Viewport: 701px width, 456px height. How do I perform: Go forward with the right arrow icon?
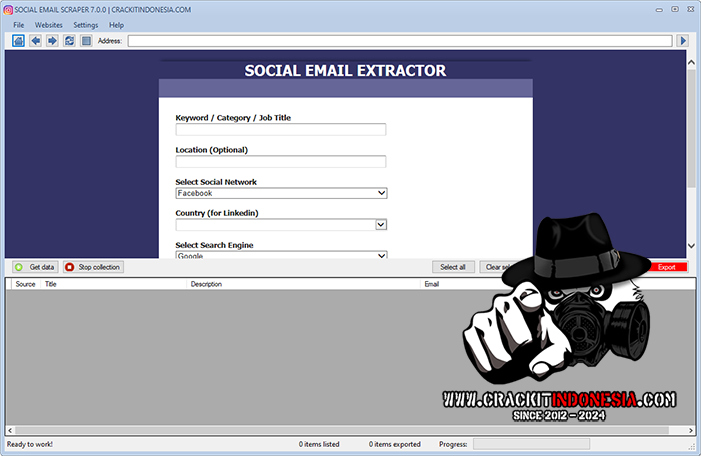click(x=52, y=41)
